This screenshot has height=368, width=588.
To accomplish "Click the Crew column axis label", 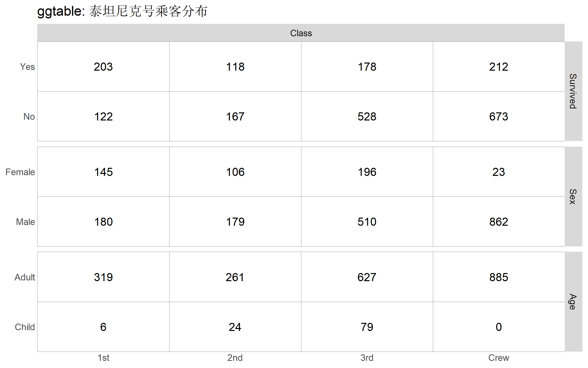I will click(x=499, y=358).
